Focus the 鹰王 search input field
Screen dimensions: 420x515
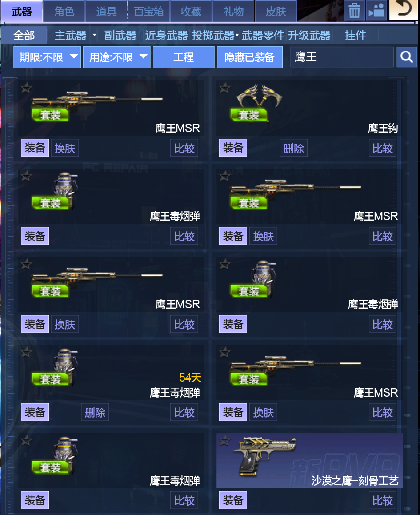[342, 57]
